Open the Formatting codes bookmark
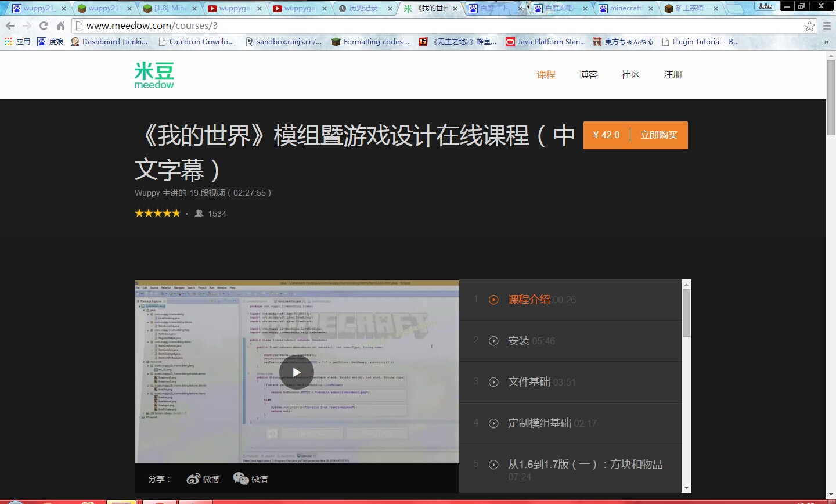836x504 pixels. 371,42
